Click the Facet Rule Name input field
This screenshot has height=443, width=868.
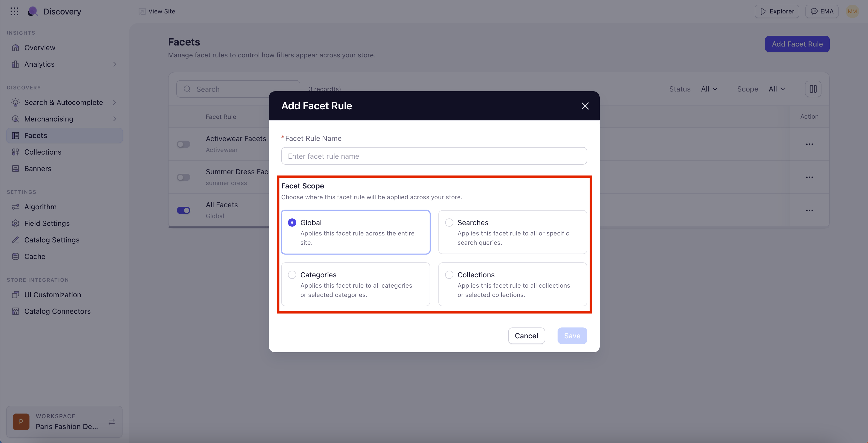click(x=434, y=156)
